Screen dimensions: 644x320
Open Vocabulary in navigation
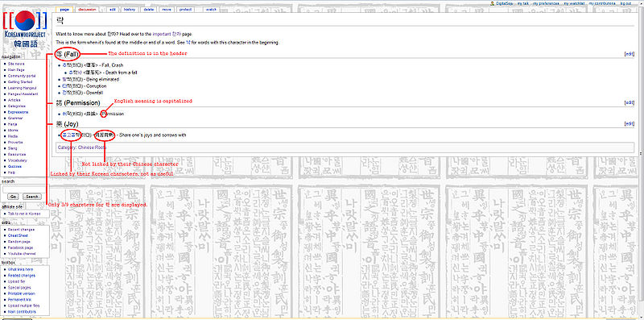17,160
